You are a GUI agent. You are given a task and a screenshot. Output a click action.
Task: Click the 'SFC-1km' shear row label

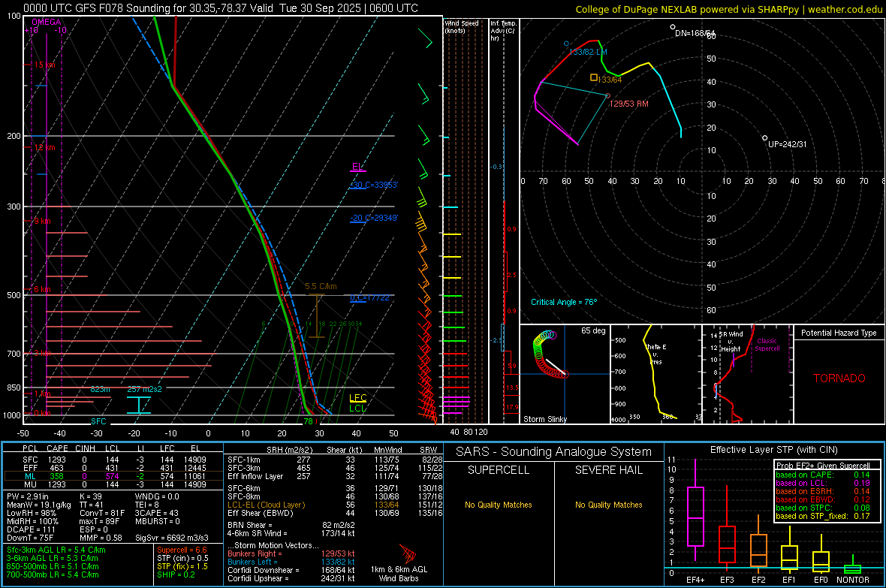tap(244, 460)
